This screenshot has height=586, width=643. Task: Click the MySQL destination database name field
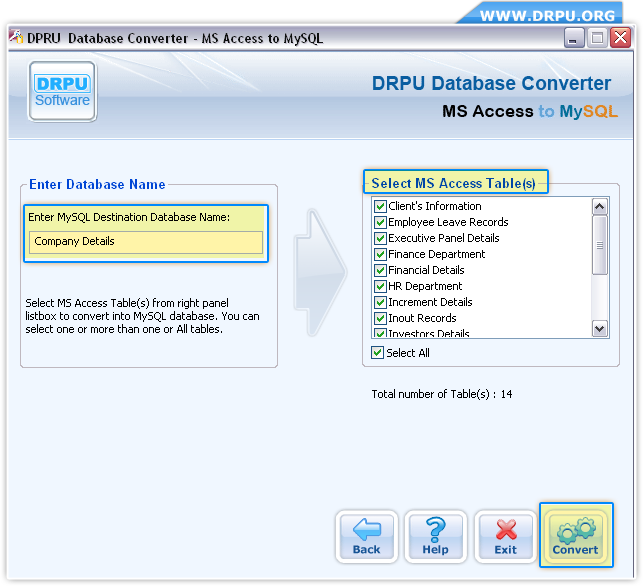146,242
